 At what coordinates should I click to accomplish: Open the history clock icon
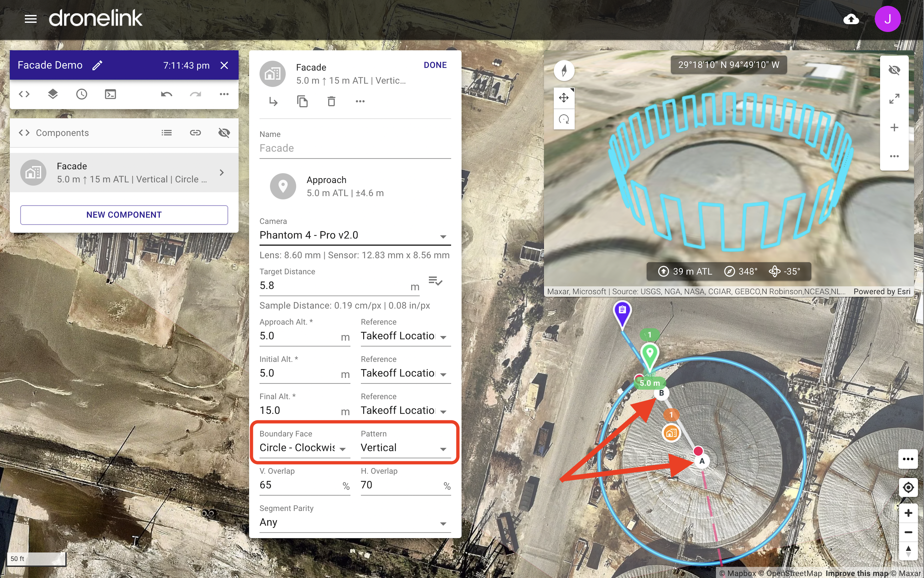pos(82,94)
